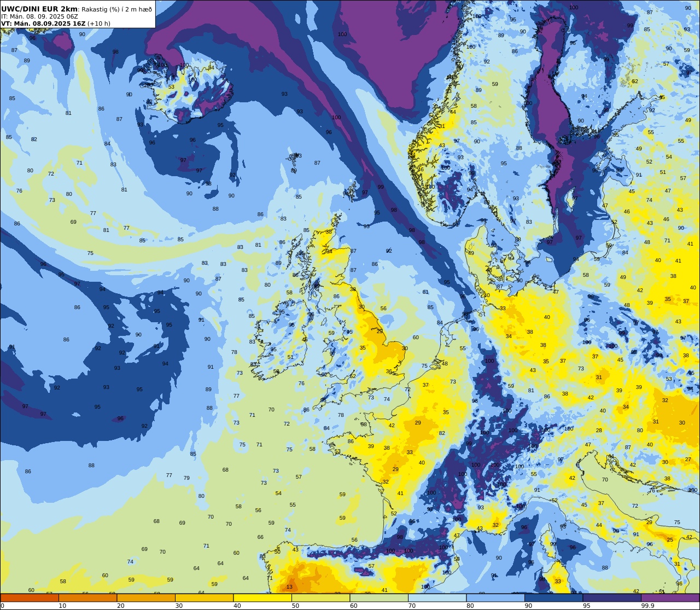The image size is (700, 610).
Task: Select the "25" humidity value over southern Italy
Action: click(x=670, y=540)
